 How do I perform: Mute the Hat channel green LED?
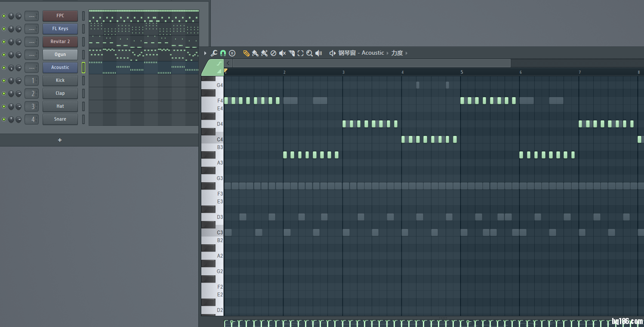tap(4, 106)
